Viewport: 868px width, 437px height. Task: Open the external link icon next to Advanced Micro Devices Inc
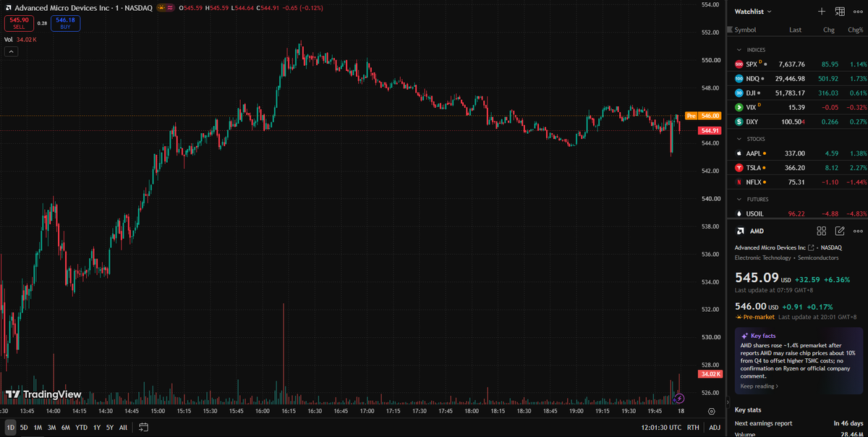coord(812,247)
